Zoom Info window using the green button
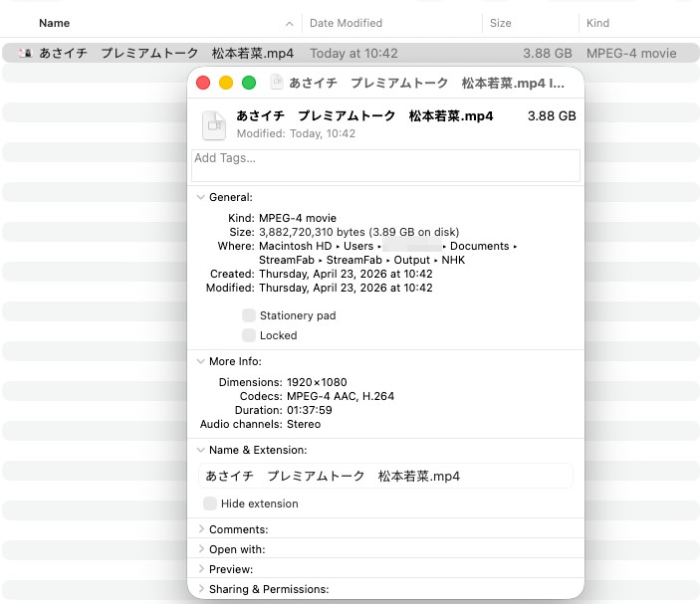The image size is (700, 604). pos(249,83)
